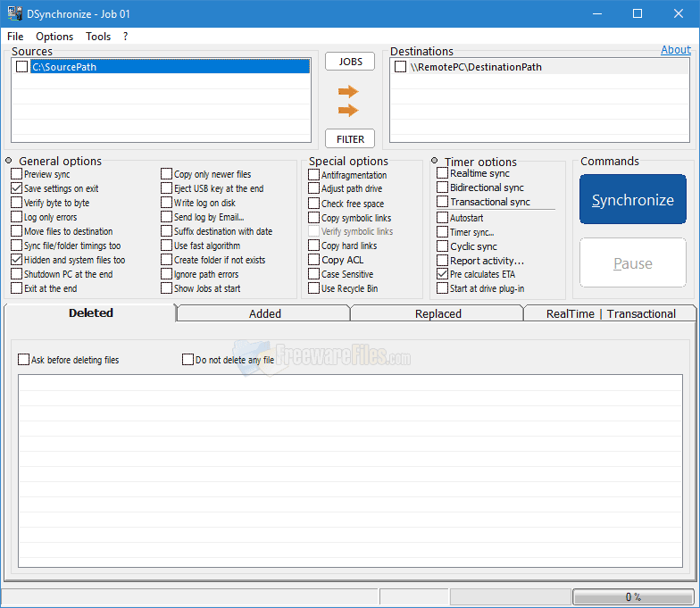
Task: Check Bidirectional sync
Action: (443, 187)
